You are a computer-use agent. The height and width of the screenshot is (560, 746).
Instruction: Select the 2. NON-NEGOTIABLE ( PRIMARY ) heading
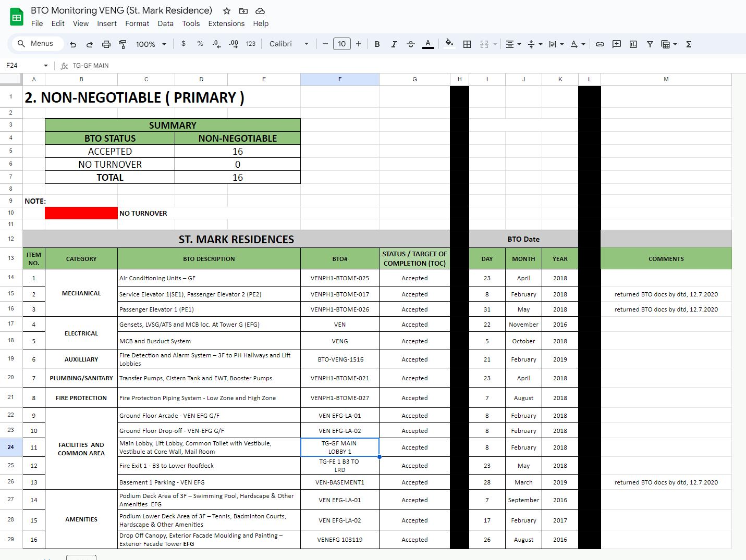tap(134, 97)
